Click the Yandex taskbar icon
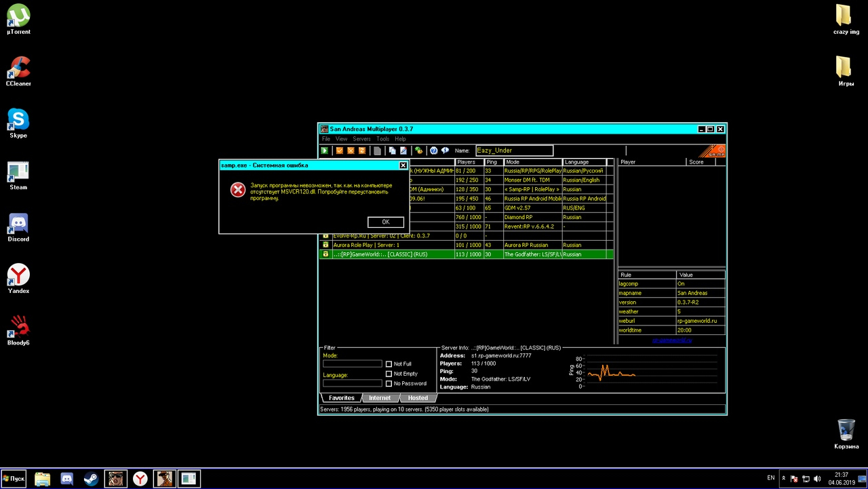868x489 pixels. 140,479
